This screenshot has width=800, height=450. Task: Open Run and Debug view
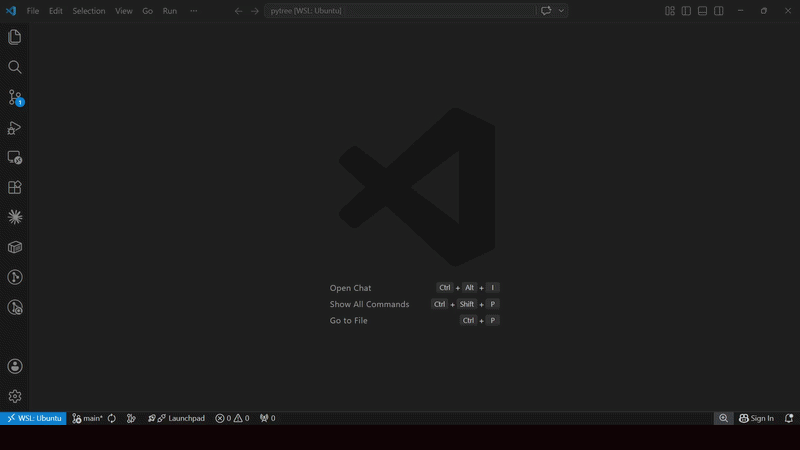pos(14,128)
